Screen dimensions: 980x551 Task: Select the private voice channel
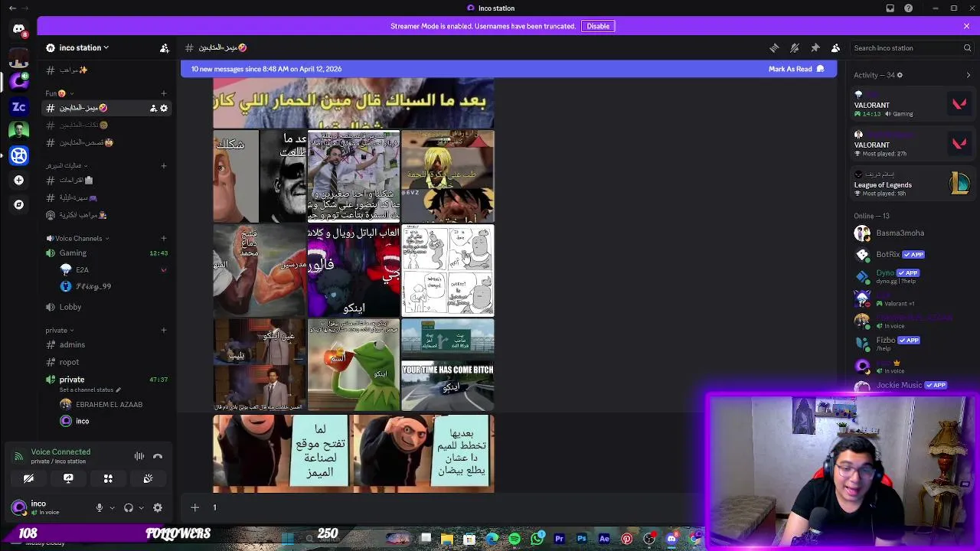[x=106, y=380]
